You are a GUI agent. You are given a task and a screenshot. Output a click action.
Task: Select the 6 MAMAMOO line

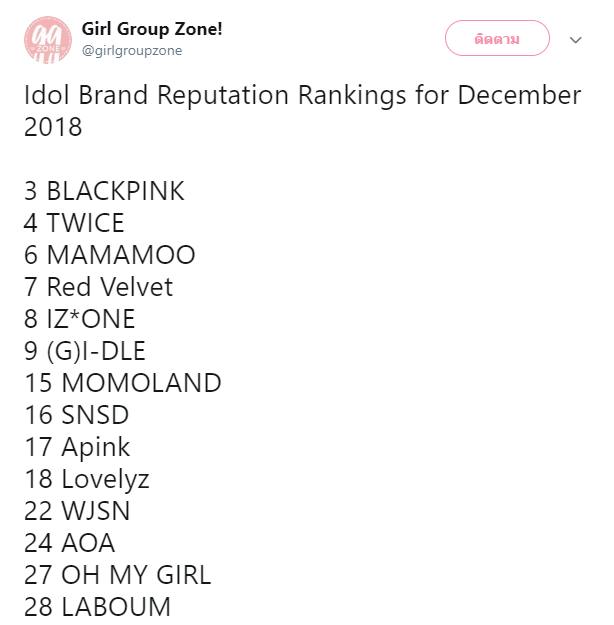tap(110, 255)
